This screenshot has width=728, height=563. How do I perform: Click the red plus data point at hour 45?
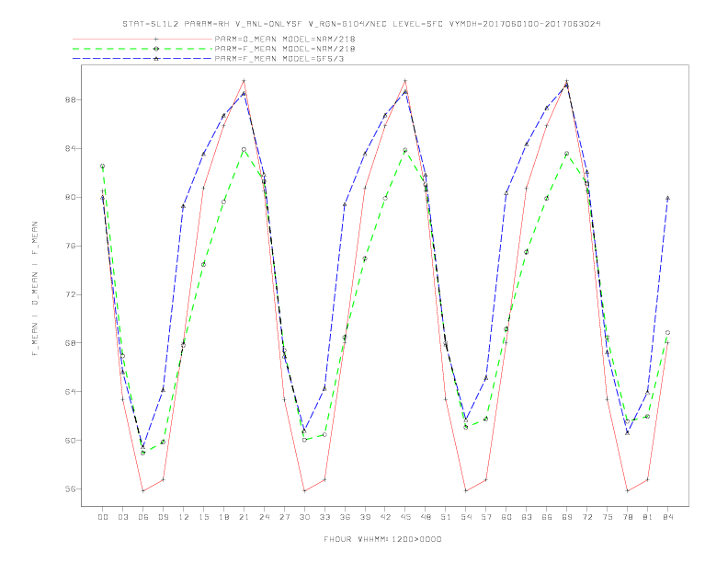[x=405, y=81]
